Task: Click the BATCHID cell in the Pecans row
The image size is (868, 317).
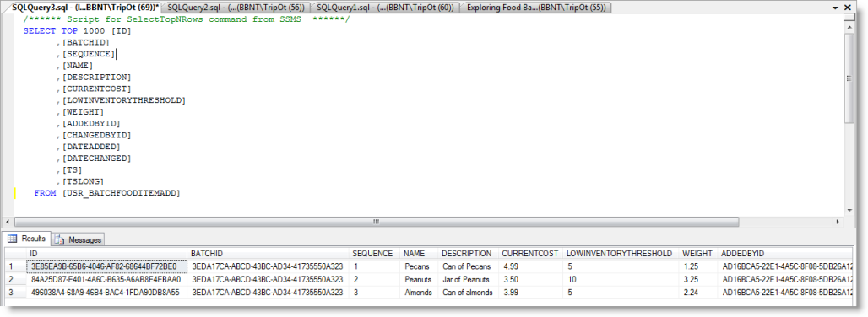Action: [268, 266]
